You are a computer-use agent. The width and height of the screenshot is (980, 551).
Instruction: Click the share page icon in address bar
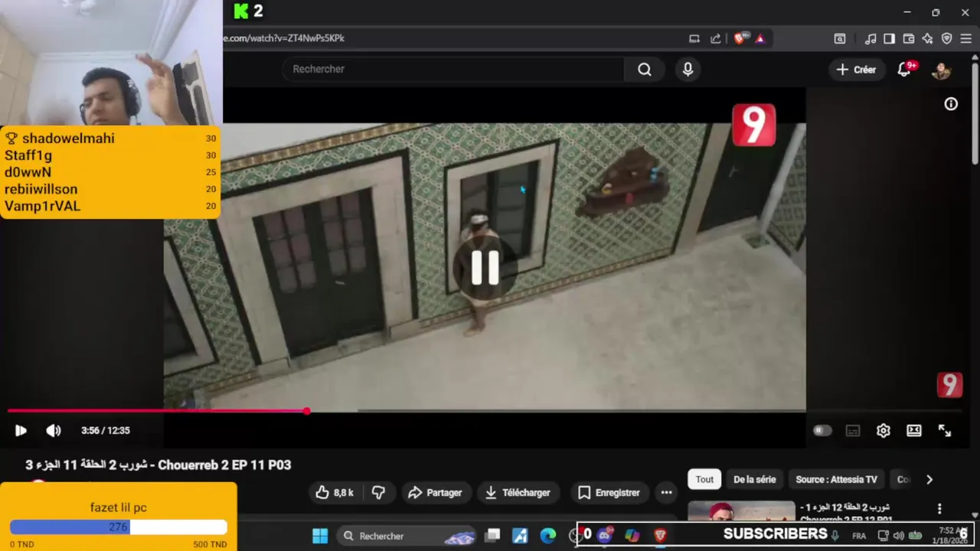(716, 38)
